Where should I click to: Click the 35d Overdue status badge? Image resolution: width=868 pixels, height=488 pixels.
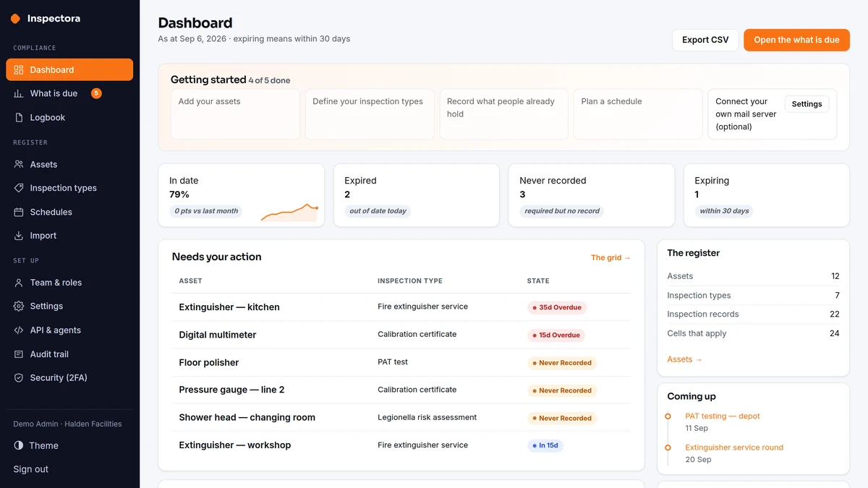tap(557, 307)
